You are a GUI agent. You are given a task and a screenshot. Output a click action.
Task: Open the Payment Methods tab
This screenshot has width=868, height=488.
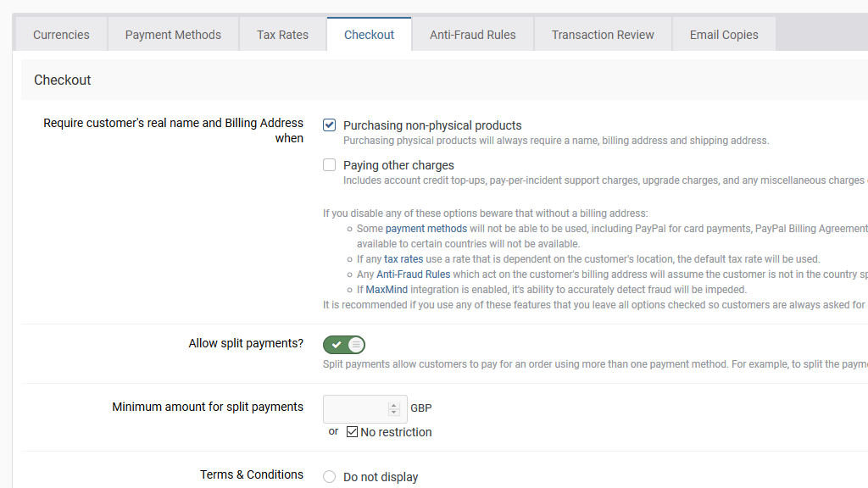tap(173, 35)
